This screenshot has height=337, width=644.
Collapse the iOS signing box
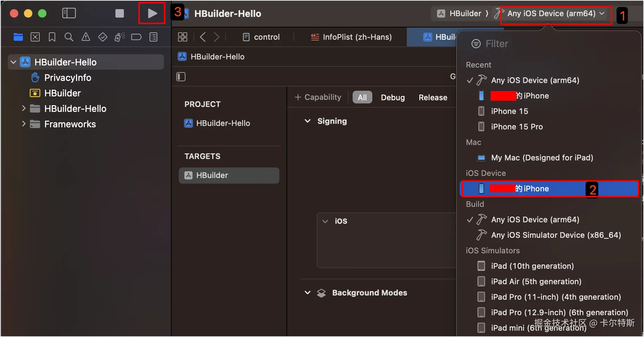(x=325, y=221)
